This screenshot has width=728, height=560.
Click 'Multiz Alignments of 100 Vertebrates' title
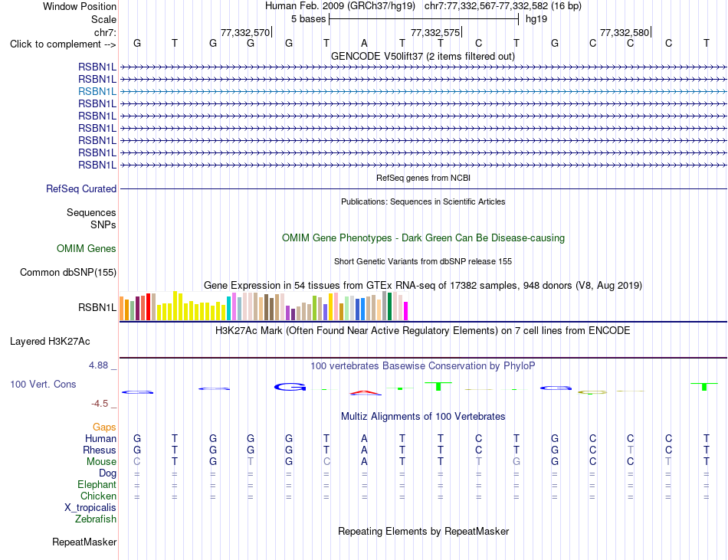423,417
